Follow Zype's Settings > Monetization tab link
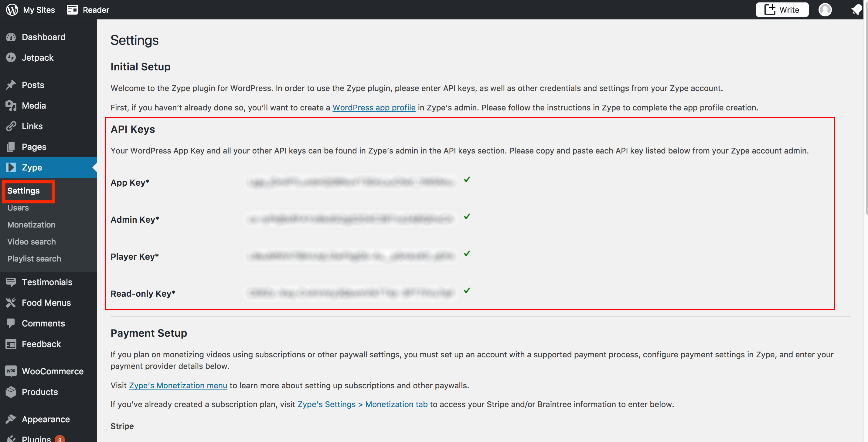 coord(363,404)
